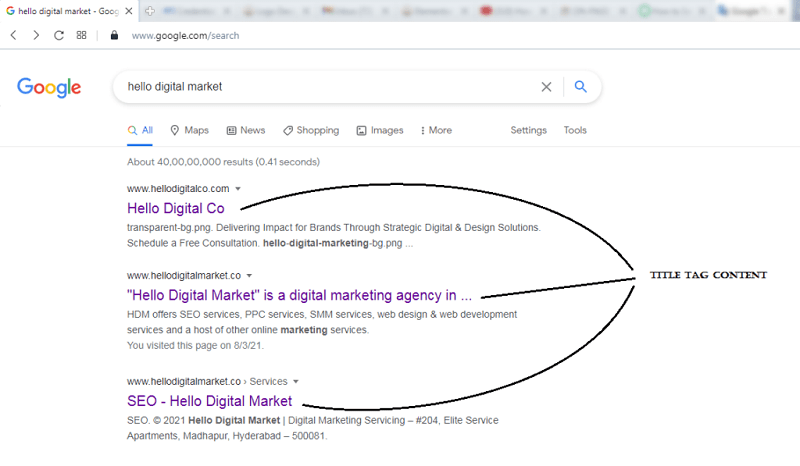This screenshot has height=466, width=800.
Task: Open the speed dial grid icon
Action: [81, 35]
